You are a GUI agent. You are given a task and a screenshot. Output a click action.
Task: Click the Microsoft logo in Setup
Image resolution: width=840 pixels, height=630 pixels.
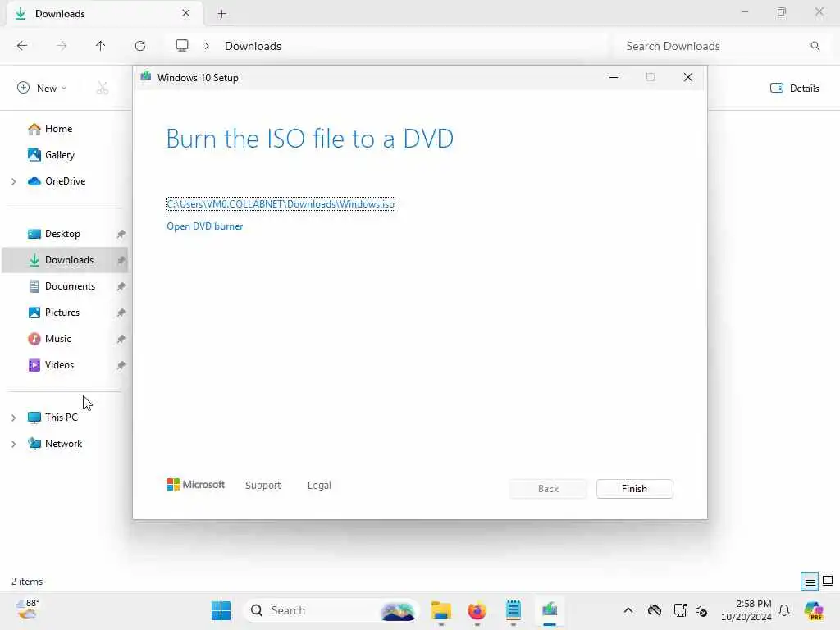[195, 485]
